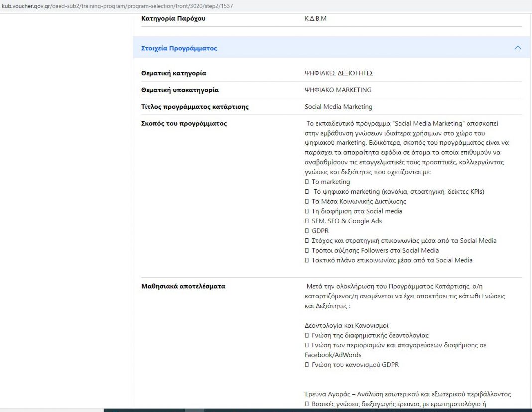Click the Έρευνα Αγοράς heading line
Viewport: 532px width, 412px height.
pos(407,394)
